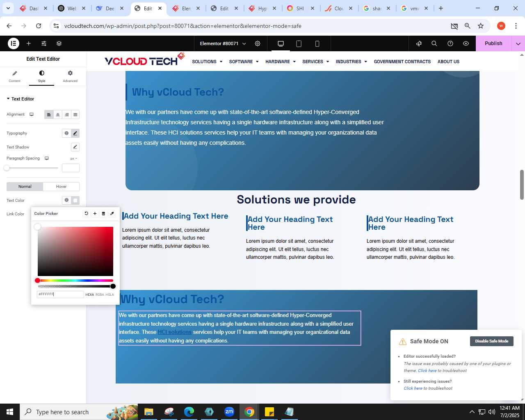525x420 pixels.
Task: Preview changes with eye icon
Action: click(x=466, y=43)
